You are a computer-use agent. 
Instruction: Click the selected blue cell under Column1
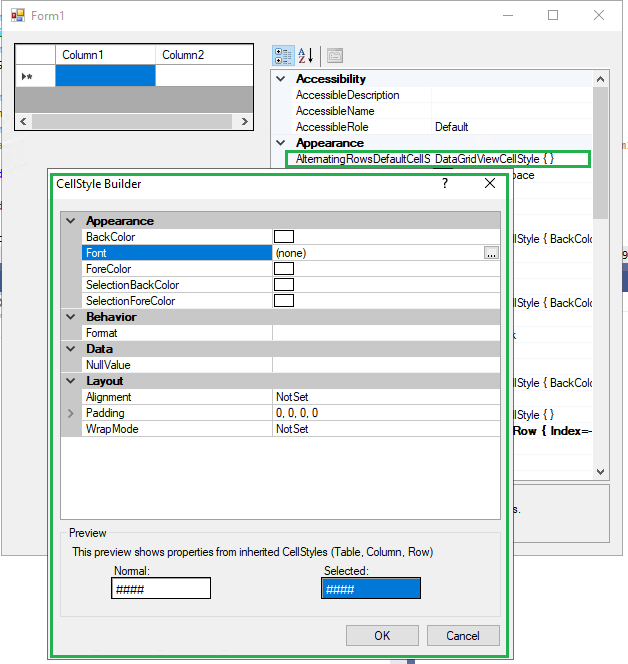point(105,76)
